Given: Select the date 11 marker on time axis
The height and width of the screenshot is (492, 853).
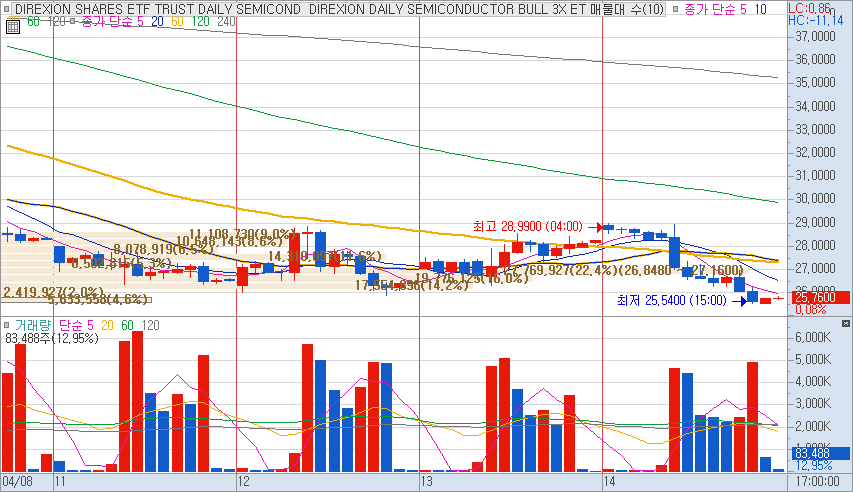Looking at the screenshot, I should point(60,481).
